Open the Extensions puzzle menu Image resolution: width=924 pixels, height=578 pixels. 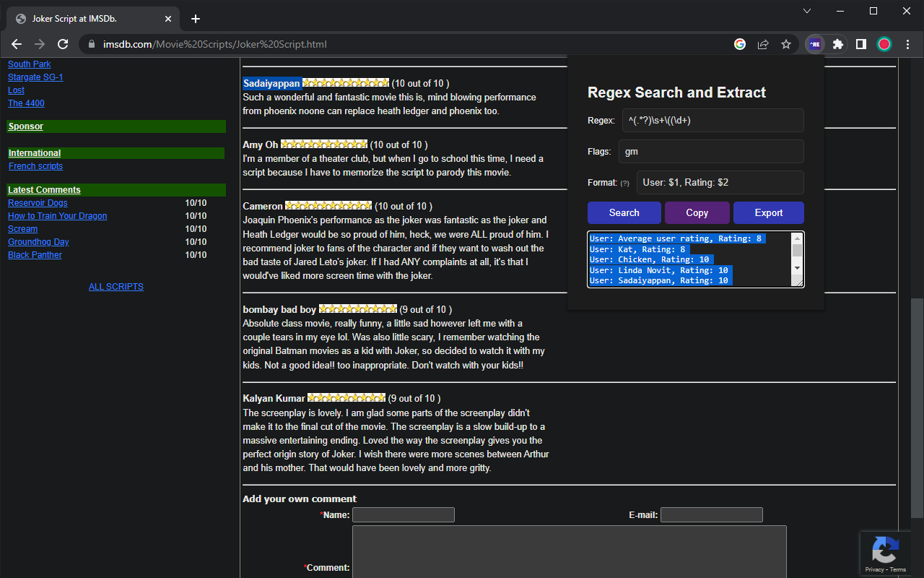[838, 44]
